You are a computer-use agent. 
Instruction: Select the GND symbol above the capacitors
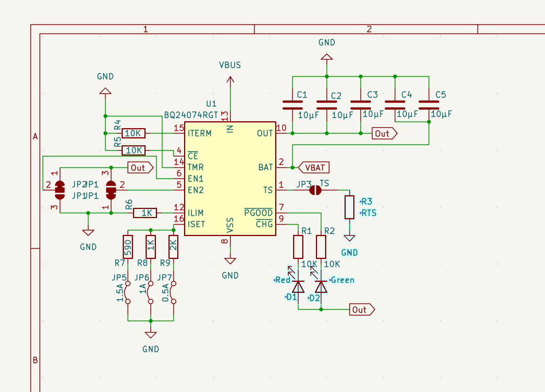[327, 57]
